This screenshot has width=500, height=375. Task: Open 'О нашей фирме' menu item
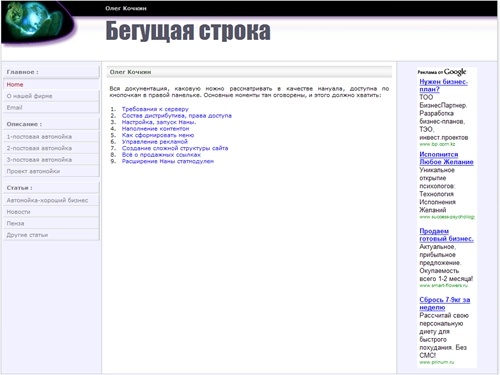click(51, 96)
